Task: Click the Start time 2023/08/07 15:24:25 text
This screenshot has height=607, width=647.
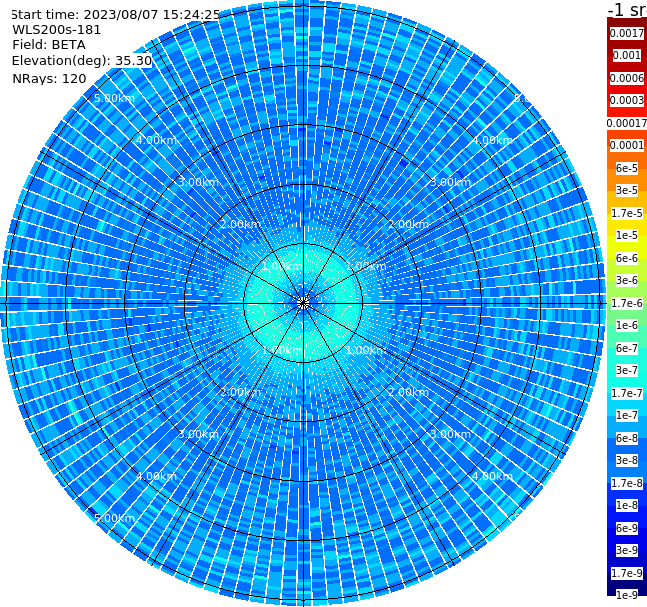Action: click(x=115, y=14)
